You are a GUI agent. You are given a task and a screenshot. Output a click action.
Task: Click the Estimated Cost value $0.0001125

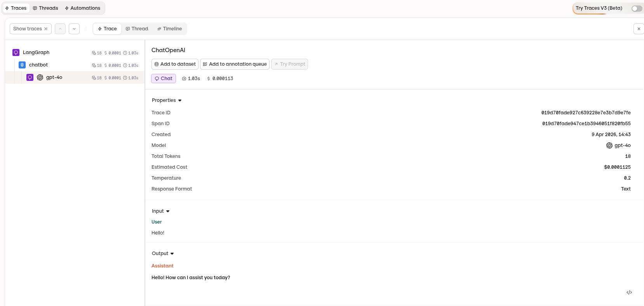coord(617,167)
